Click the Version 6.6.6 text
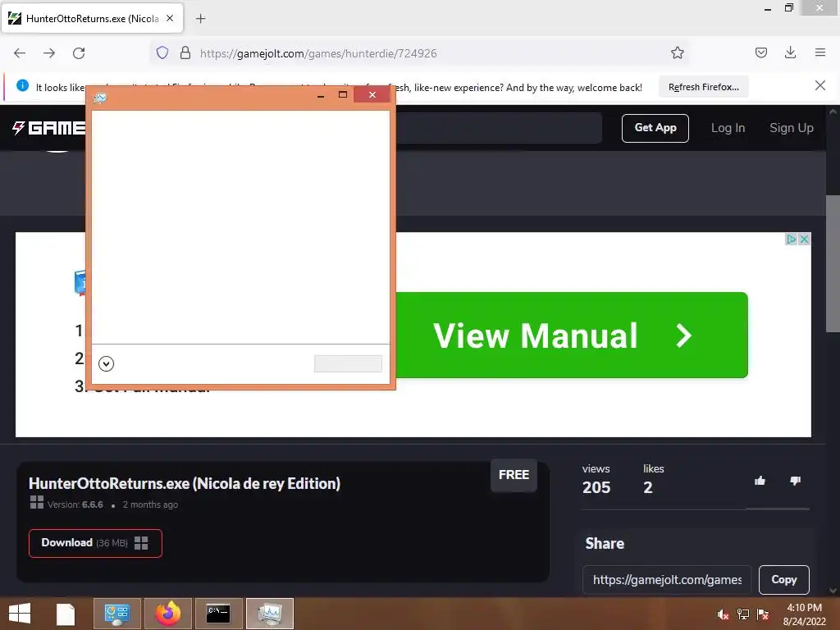This screenshot has width=840, height=630. pos(75,504)
